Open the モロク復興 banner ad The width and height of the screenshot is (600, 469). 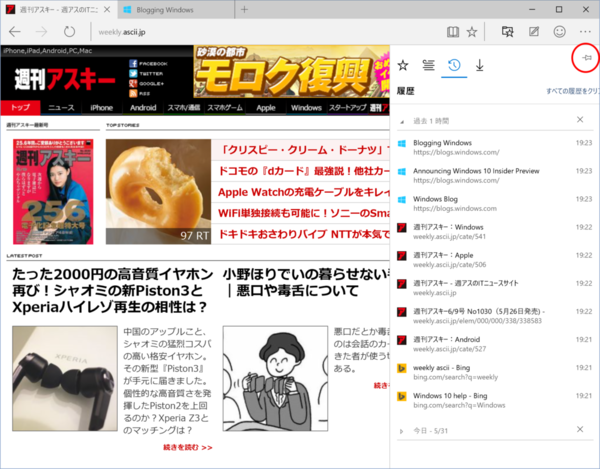pyautogui.click(x=292, y=72)
